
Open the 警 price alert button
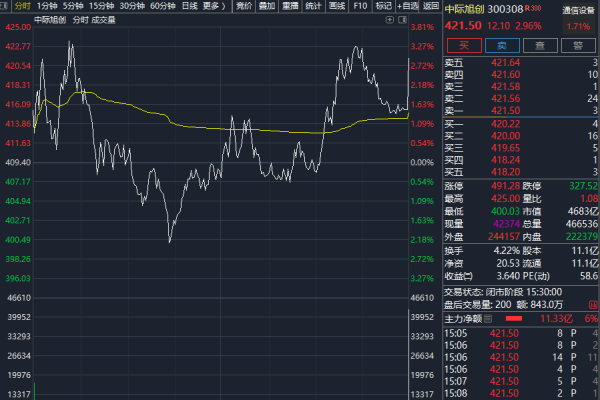(579, 46)
